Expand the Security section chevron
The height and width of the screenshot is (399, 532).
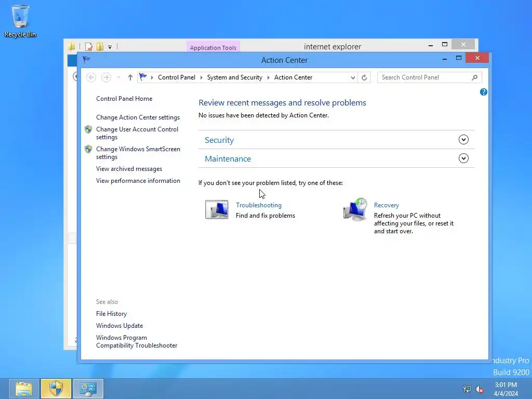[x=463, y=139]
